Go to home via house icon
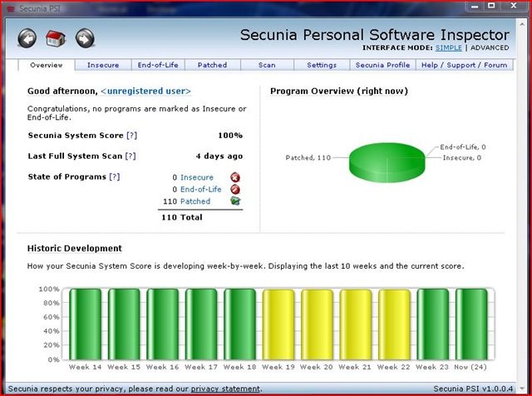This screenshot has height=396, width=532. pos(56,38)
